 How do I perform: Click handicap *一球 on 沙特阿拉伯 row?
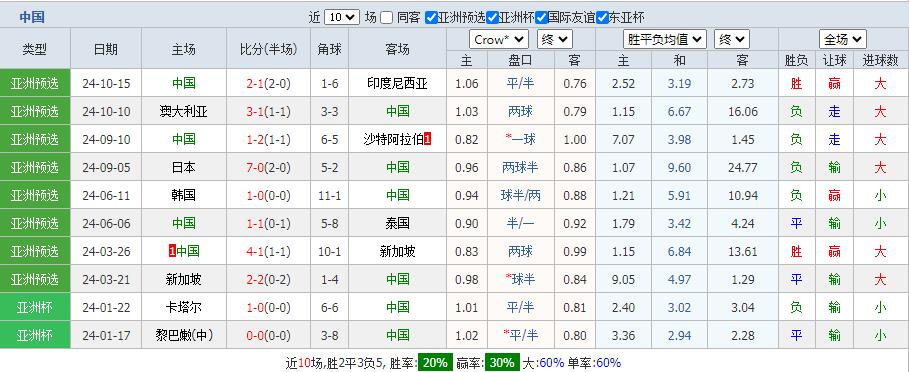click(520, 139)
